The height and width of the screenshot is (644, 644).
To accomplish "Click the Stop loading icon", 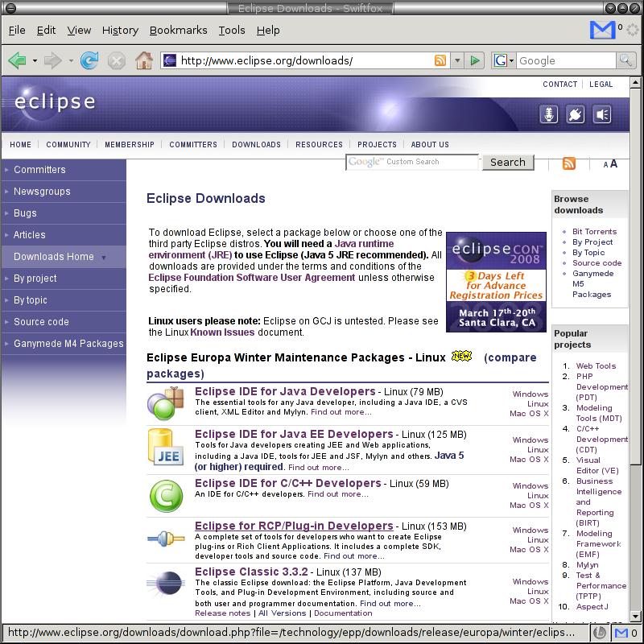I will pyautogui.click(x=117, y=61).
